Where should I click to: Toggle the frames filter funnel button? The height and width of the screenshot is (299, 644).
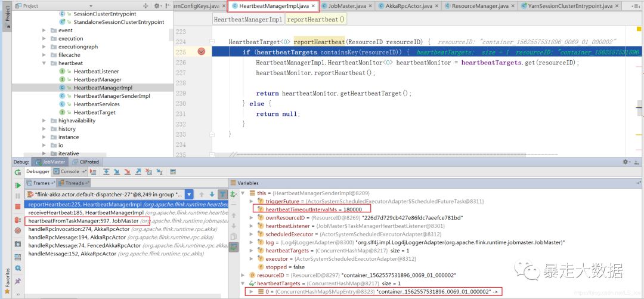[222, 195]
